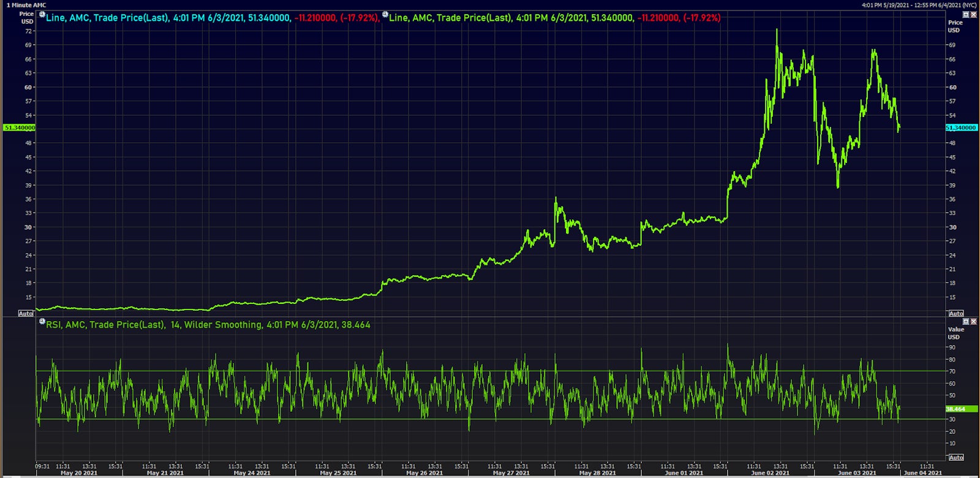Open the chart date range in top right
This screenshot has height=478, width=980.
click(919, 5)
